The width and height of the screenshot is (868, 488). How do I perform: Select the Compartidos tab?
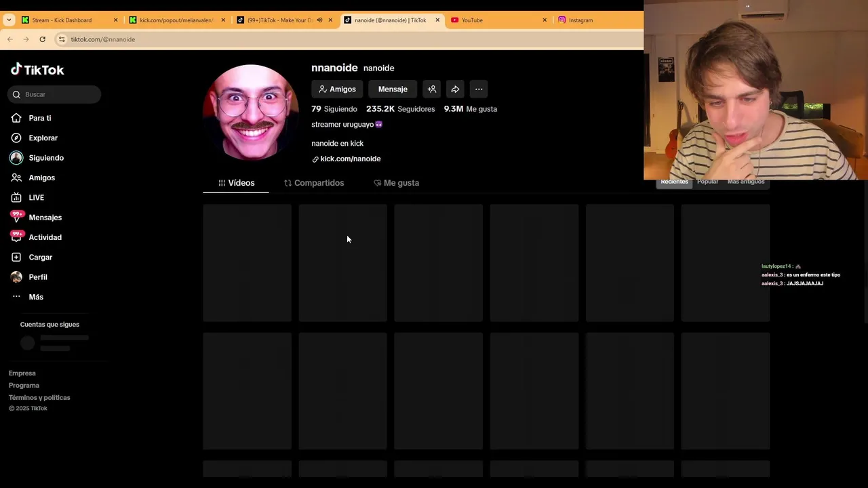click(314, 183)
